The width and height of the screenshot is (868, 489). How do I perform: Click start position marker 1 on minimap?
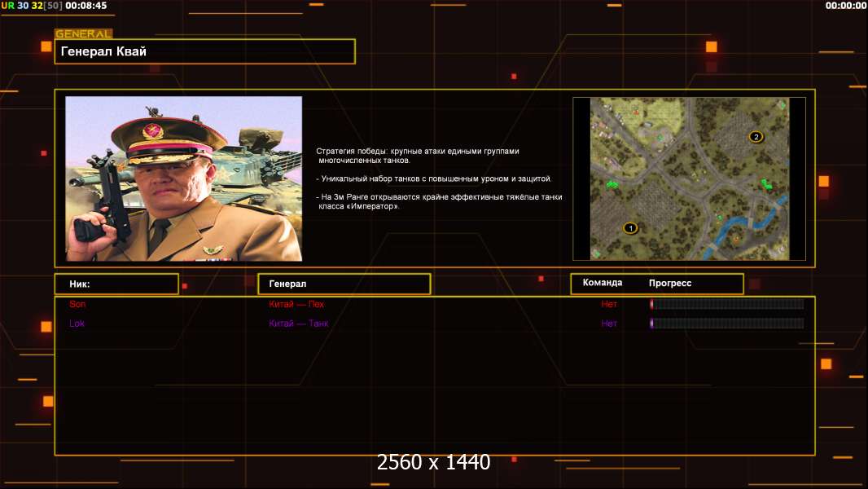(x=629, y=227)
